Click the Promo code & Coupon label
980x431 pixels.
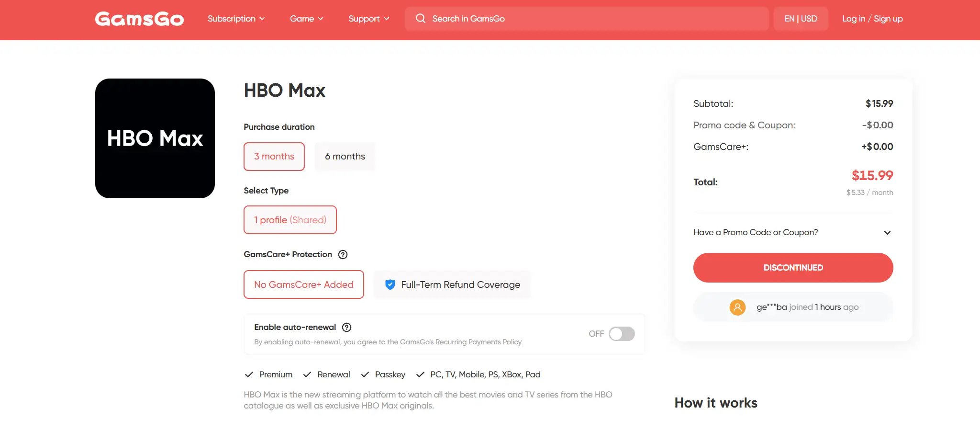click(744, 125)
